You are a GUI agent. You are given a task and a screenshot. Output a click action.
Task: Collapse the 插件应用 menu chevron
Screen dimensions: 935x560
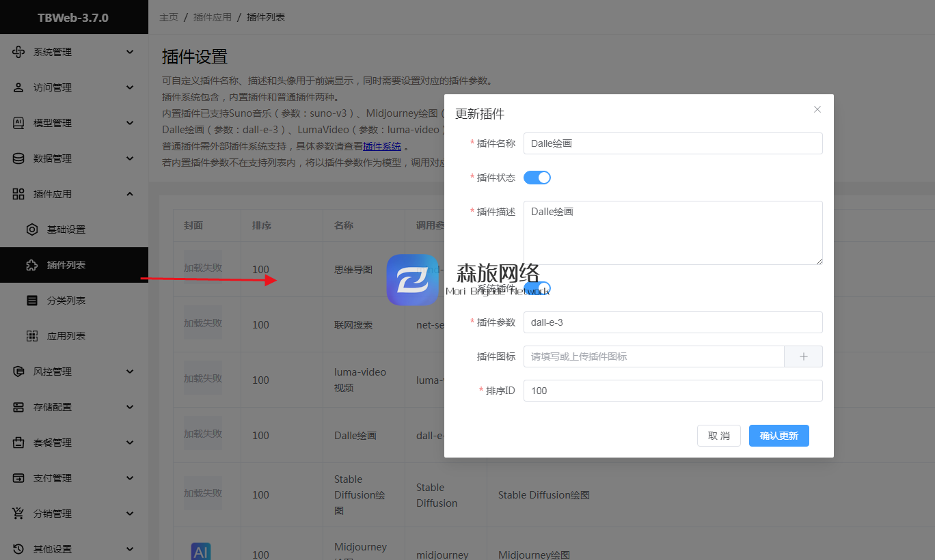click(130, 194)
